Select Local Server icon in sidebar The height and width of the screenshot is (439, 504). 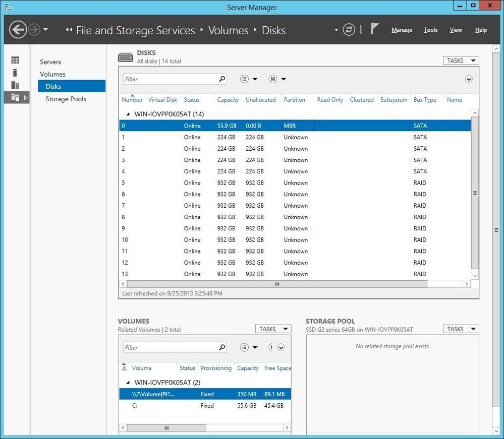(15, 73)
